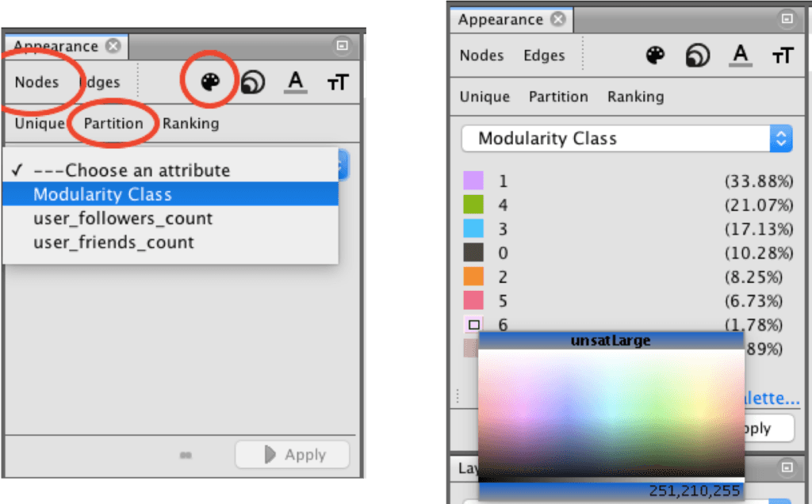Click the green swatch for class 4
812x504 pixels.
473,205
